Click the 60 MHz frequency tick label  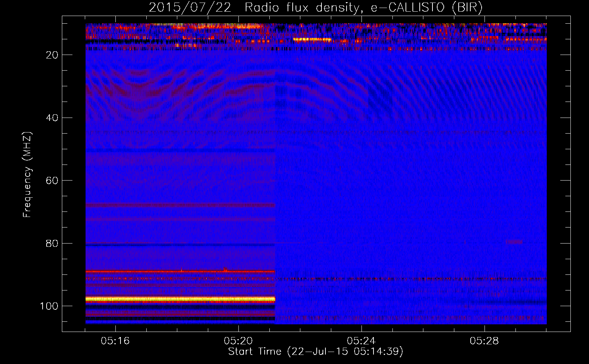coord(52,181)
